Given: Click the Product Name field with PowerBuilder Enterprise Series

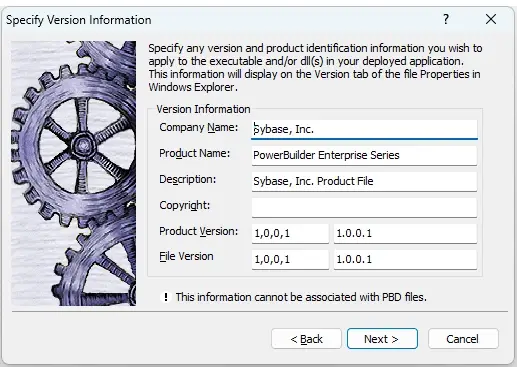Looking at the screenshot, I should tap(364, 155).
